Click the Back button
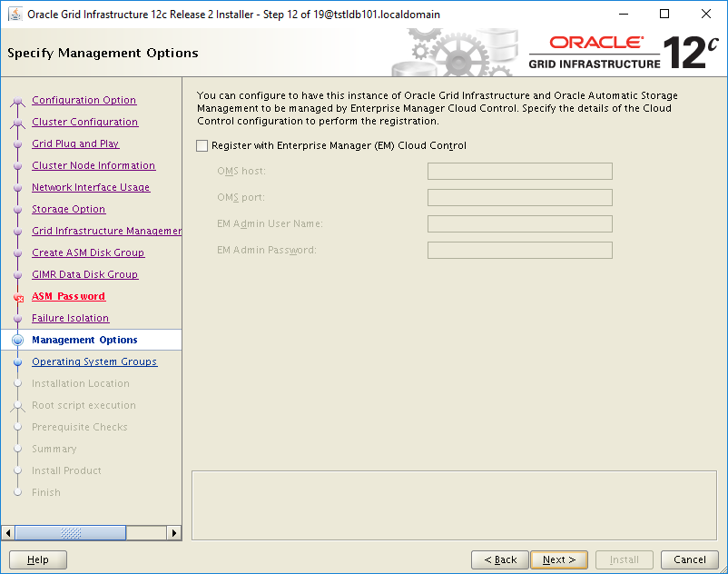Image resolution: width=728 pixels, height=574 pixels. (500, 559)
